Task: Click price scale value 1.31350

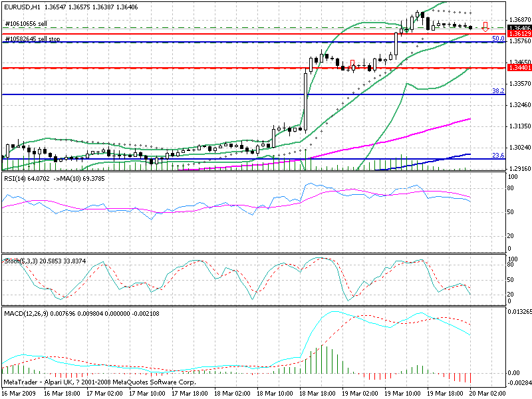Action: click(x=520, y=126)
